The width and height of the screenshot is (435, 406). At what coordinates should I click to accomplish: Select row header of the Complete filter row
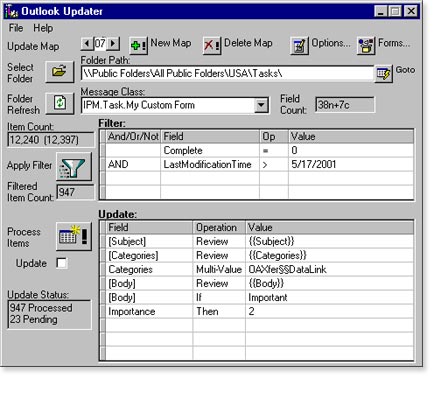(x=103, y=150)
